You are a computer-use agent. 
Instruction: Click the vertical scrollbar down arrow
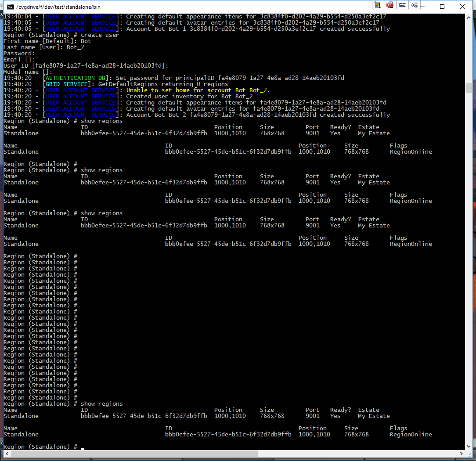pos(469,447)
